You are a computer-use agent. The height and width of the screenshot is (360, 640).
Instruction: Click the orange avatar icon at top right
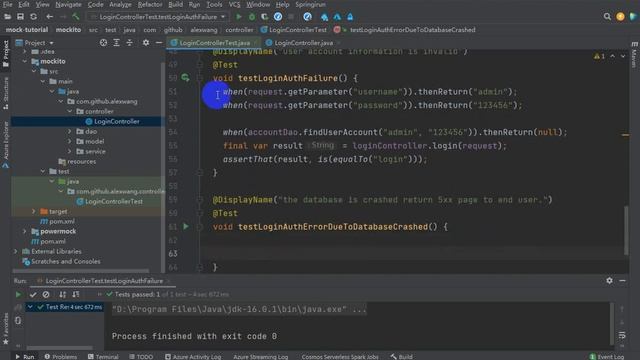(620, 17)
